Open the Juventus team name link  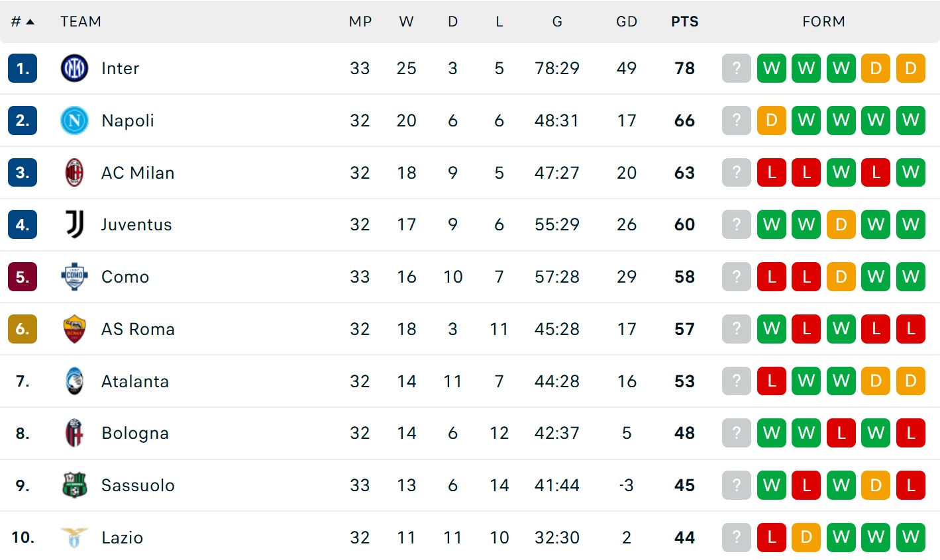point(136,224)
